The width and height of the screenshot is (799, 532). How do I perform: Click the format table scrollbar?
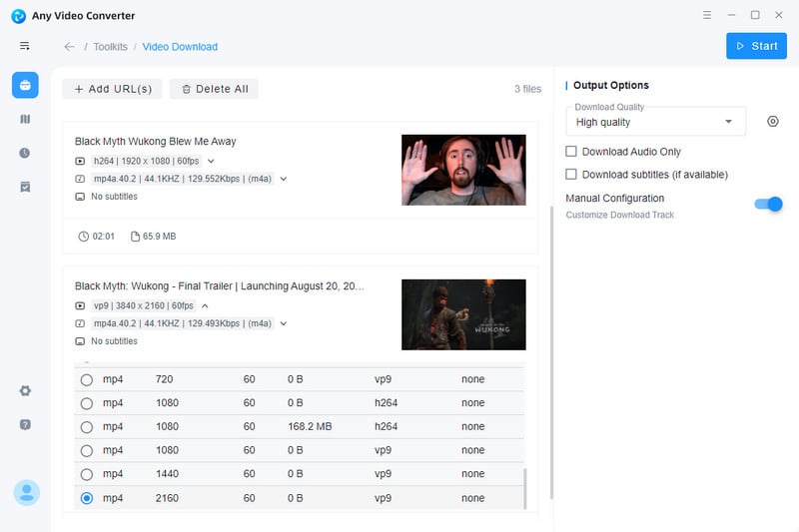coord(525,488)
